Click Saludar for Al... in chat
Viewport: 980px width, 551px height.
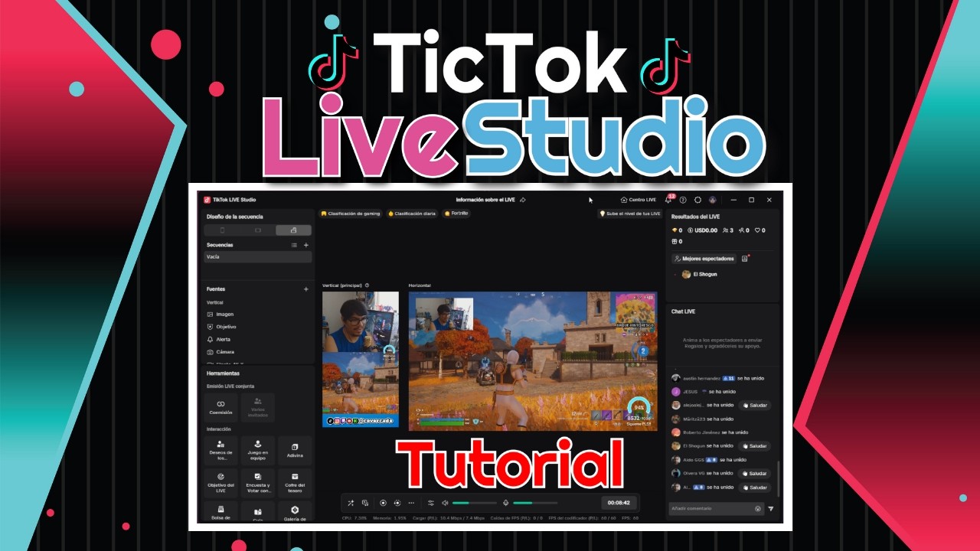coord(754,487)
